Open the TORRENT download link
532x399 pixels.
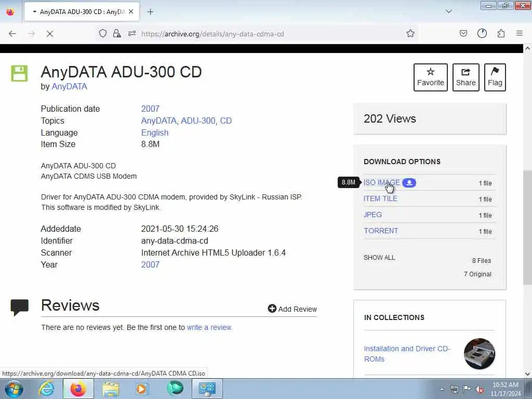coord(381,231)
